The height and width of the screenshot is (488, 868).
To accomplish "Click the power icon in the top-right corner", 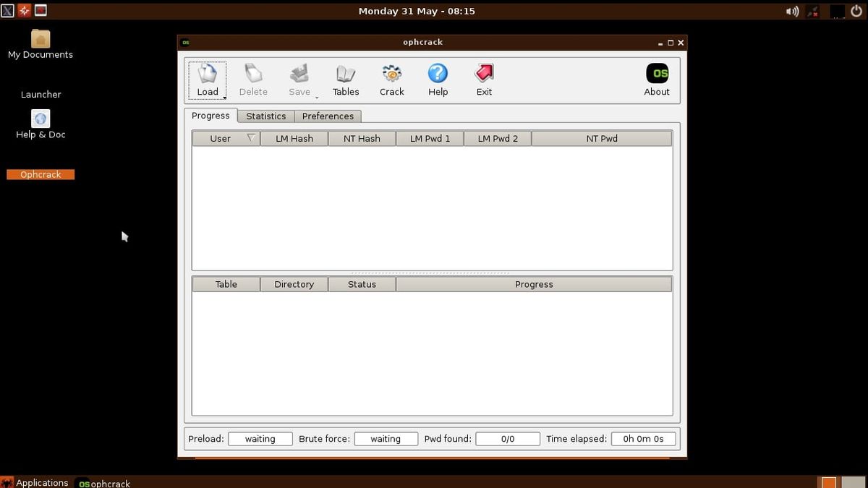I will [856, 11].
